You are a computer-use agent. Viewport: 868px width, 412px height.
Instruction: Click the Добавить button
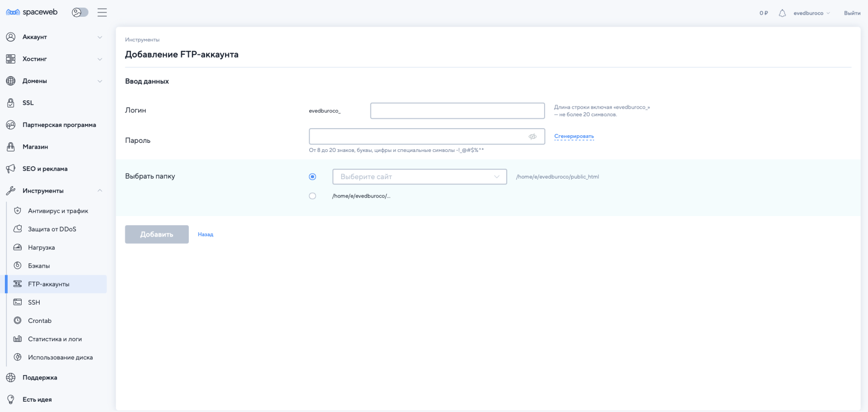[x=157, y=234]
